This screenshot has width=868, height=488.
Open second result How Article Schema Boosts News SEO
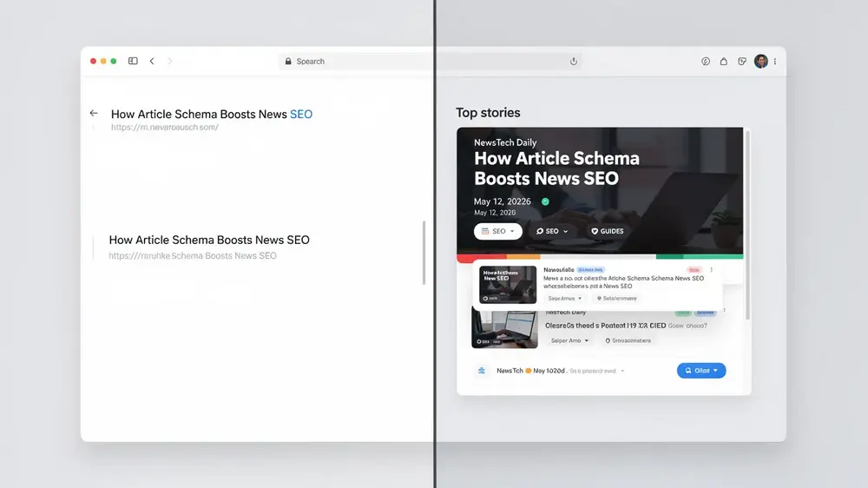point(209,240)
